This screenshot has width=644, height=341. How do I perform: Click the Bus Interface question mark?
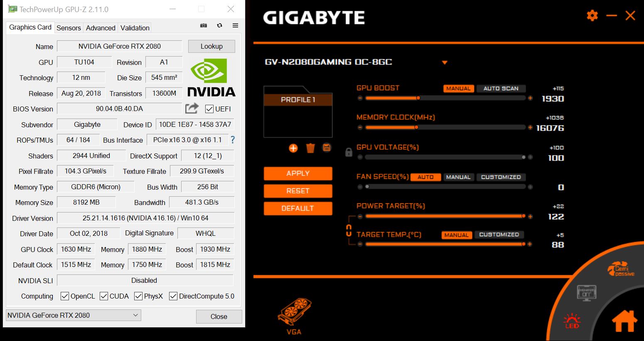[233, 140]
